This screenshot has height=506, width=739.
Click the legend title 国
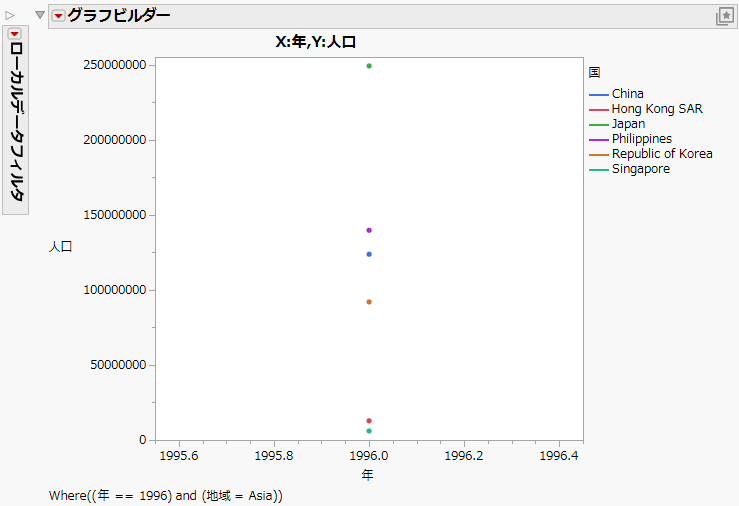click(x=594, y=73)
